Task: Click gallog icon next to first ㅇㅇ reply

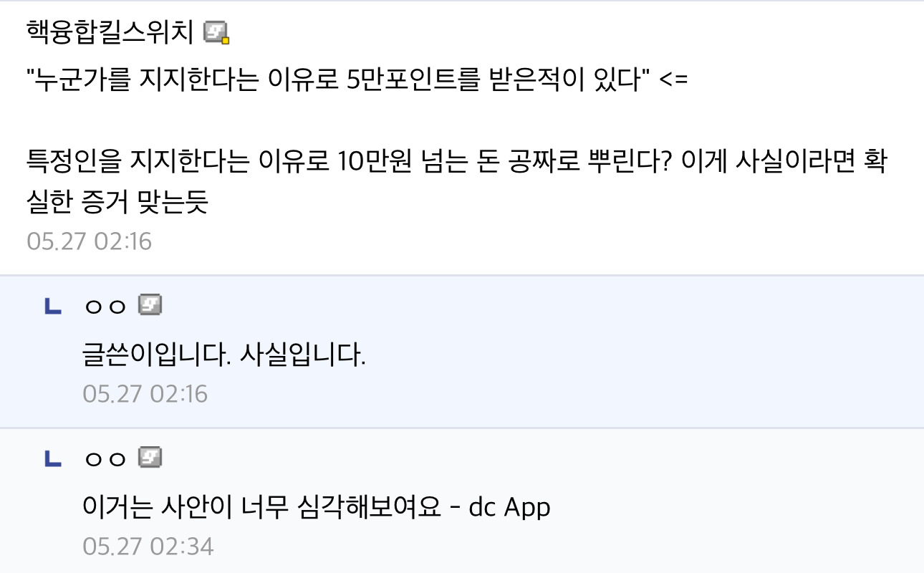Action: [x=150, y=305]
